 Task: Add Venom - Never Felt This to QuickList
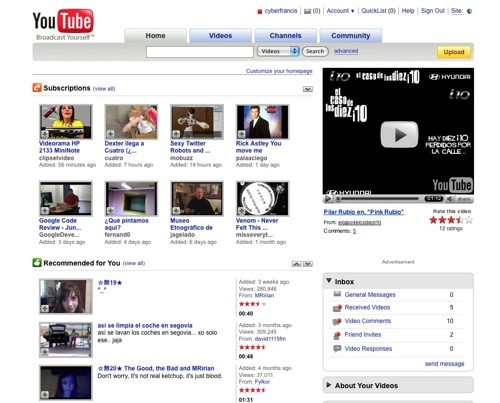(242, 211)
